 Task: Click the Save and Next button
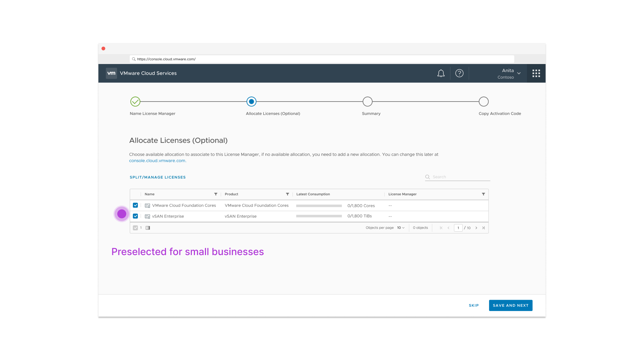coord(511,305)
